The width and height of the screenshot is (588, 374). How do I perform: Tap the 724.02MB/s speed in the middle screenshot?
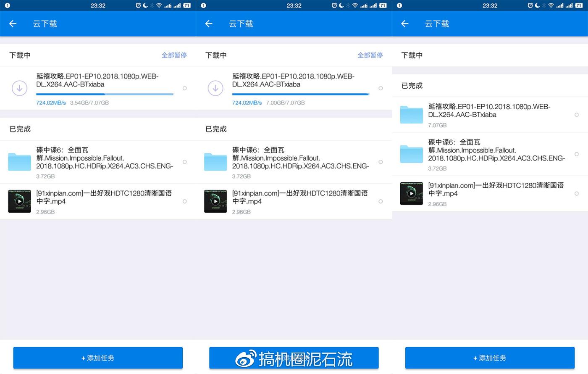[x=247, y=103]
